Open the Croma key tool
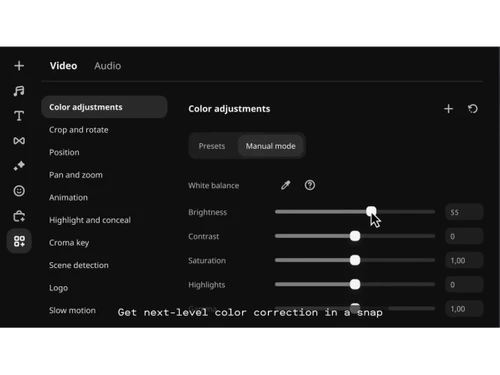 coord(69,243)
